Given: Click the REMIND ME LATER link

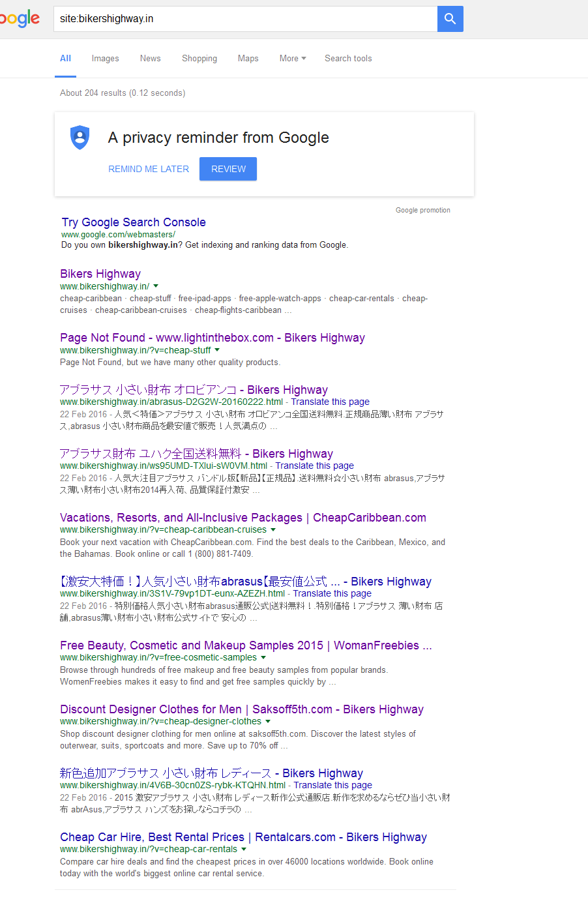Looking at the screenshot, I should tap(149, 169).
